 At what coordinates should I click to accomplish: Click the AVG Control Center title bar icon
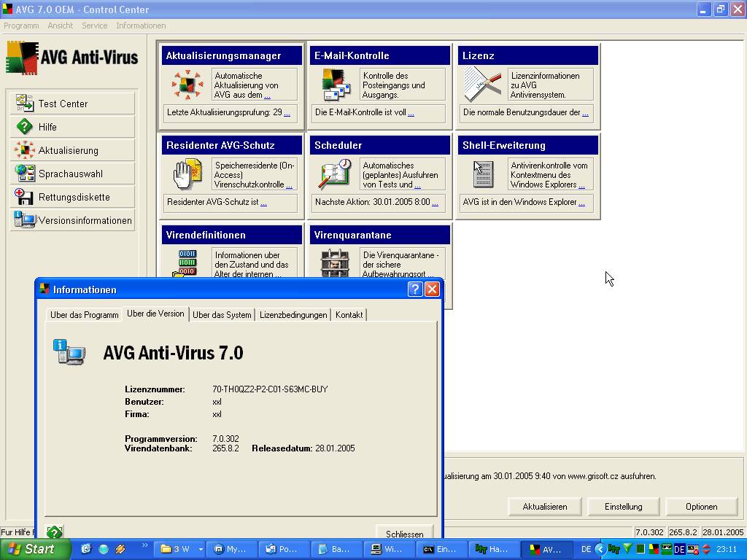[x=7, y=9]
